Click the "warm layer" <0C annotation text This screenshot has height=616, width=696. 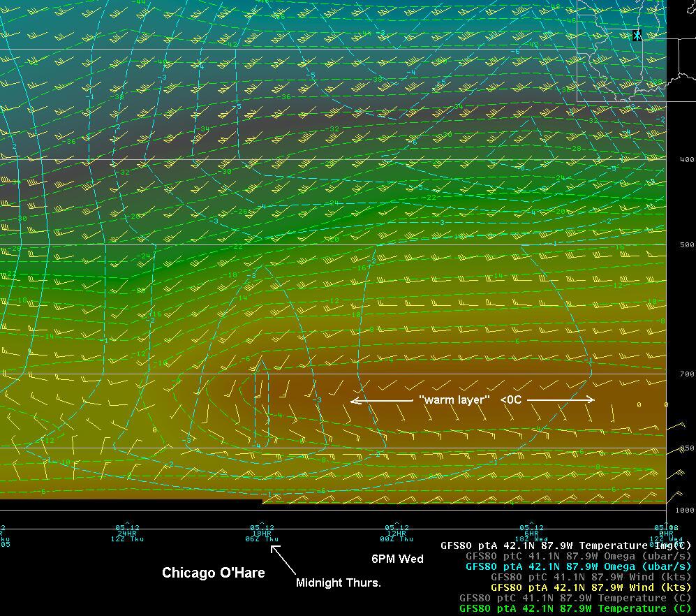470,399
